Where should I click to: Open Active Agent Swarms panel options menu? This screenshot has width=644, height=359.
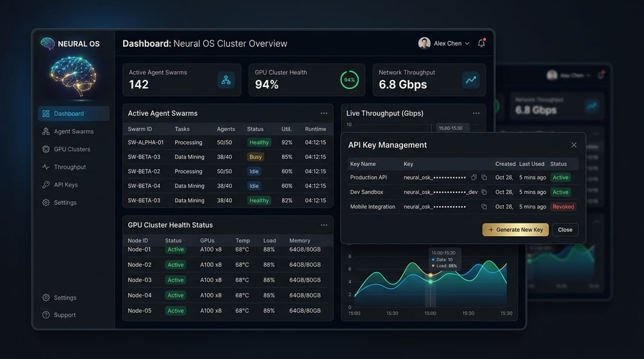click(x=324, y=113)
